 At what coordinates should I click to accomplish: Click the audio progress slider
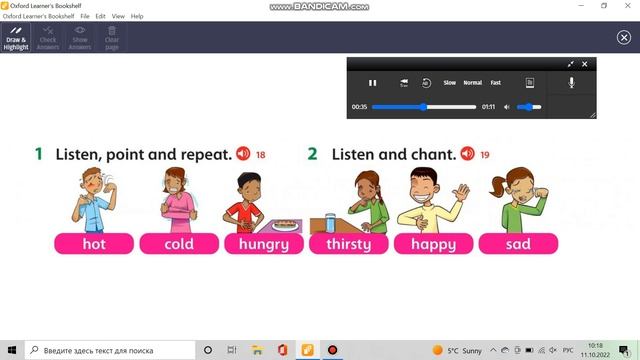pos(424,107)
